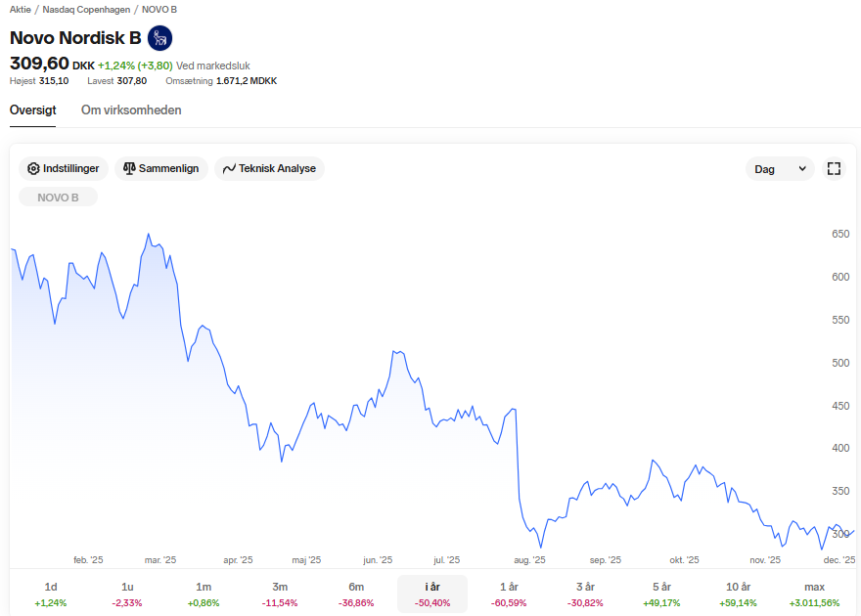Click the mar. '25 x-axis label

(x=160, y=560)
